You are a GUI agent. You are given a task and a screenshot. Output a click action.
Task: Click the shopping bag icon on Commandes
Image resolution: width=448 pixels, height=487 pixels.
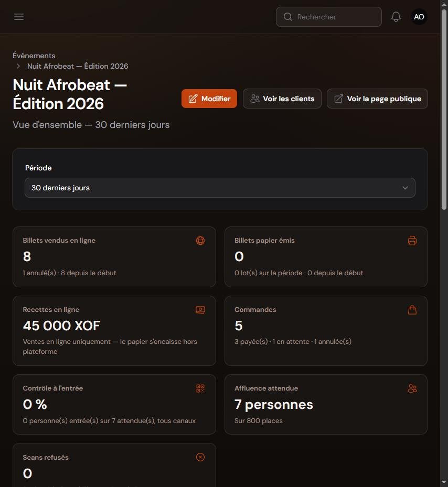tap(412, 310)
